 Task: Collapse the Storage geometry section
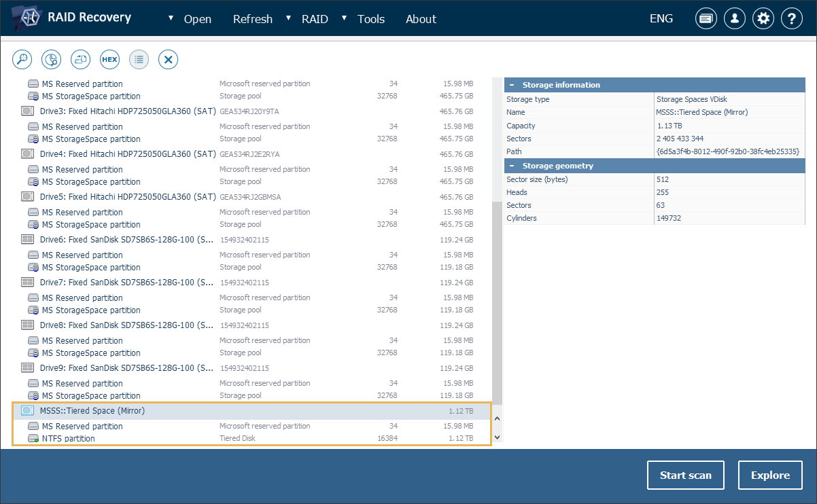pyautogui.click(x=511, y=166)
